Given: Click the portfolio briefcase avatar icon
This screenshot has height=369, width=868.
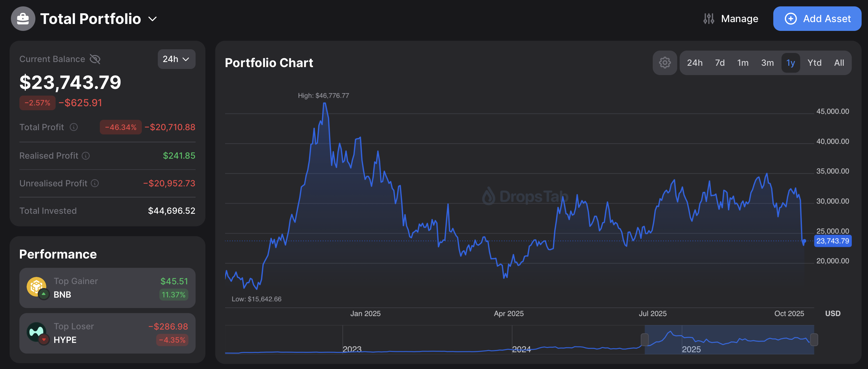Looking at the screenshot, I should tap(23, 19).
